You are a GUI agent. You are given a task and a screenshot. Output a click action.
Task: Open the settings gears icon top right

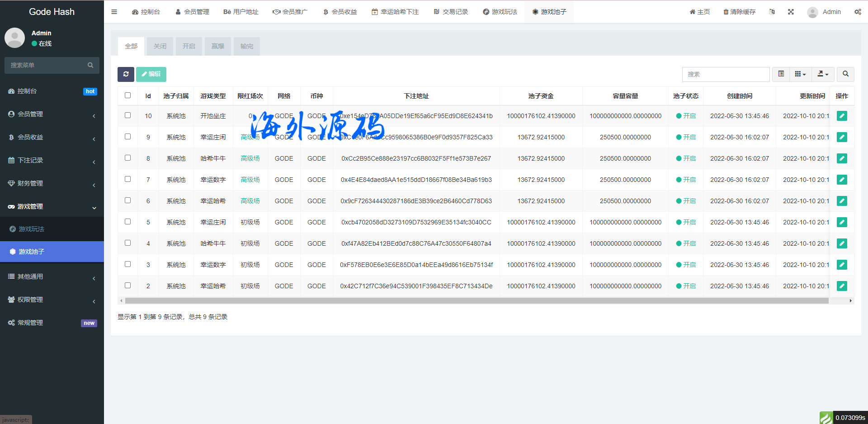(x=857, y=12)
